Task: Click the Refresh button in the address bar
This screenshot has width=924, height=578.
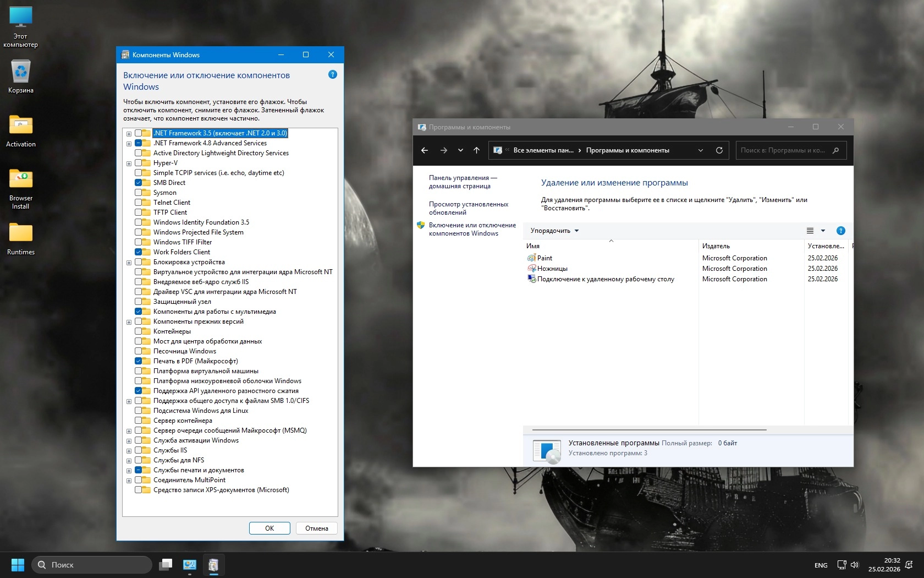Action: point(719,150)
